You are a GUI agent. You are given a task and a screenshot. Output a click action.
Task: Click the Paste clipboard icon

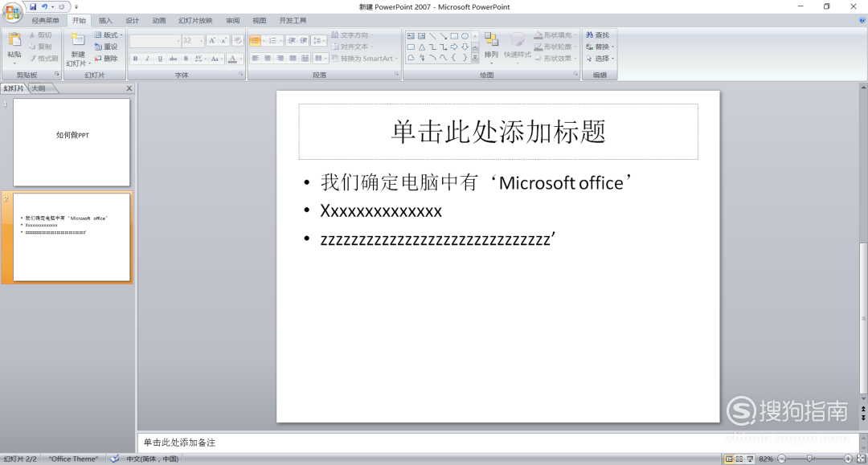coord(14,40)
